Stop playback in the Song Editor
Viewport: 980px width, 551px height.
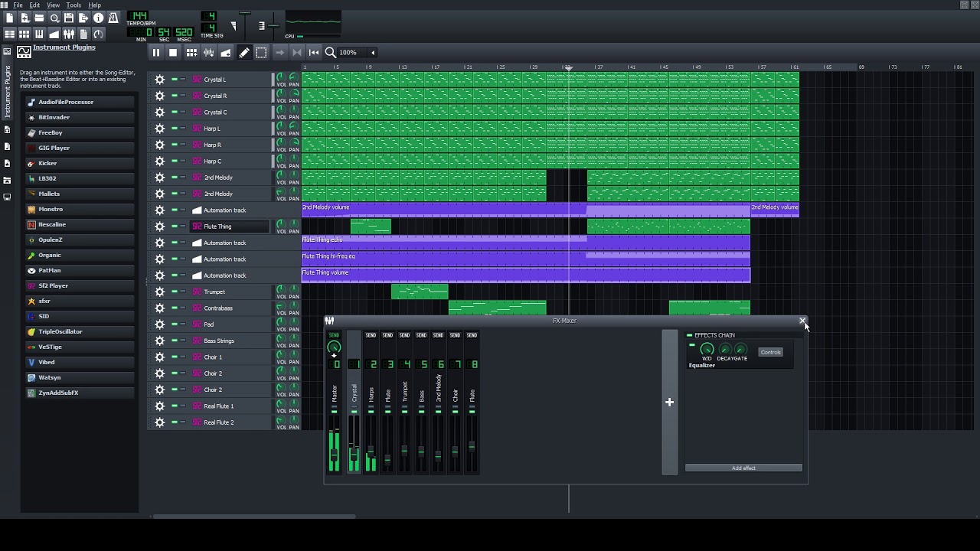coord(173,53)
